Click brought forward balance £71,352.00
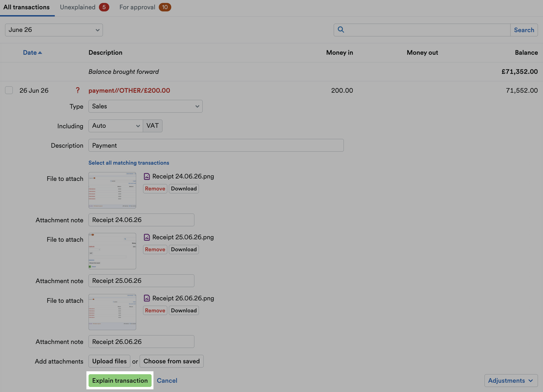The width and height of the screenshot is (543, 392). [x=520, y=72]
